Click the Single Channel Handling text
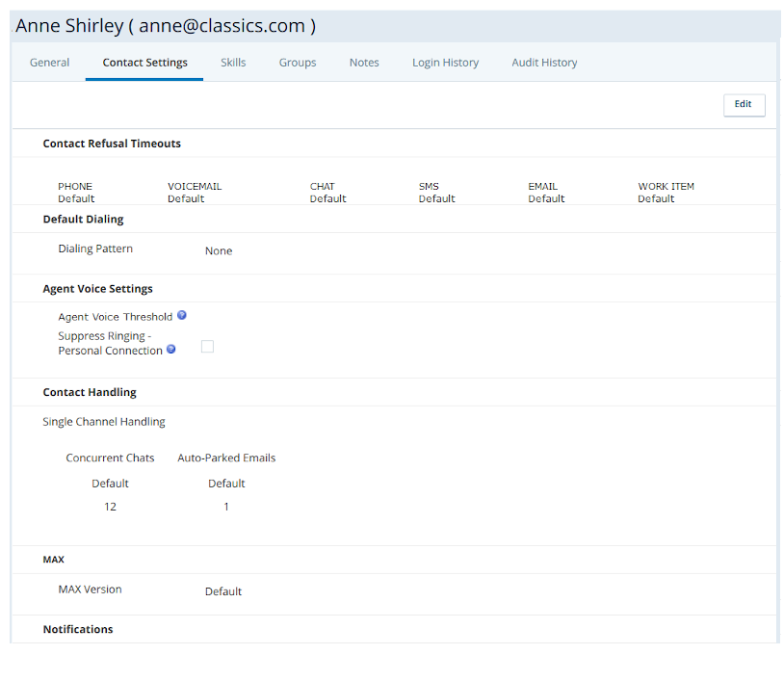 pos(104,422)
